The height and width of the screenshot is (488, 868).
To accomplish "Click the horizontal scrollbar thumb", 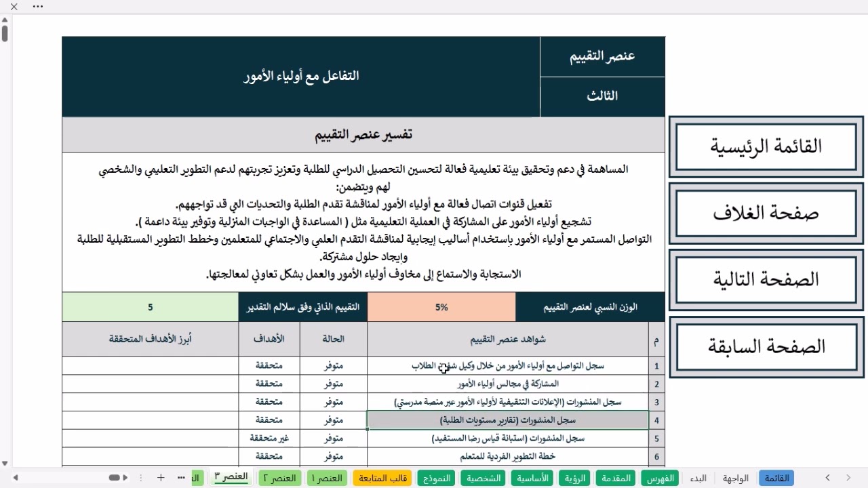I will (115, 478).
